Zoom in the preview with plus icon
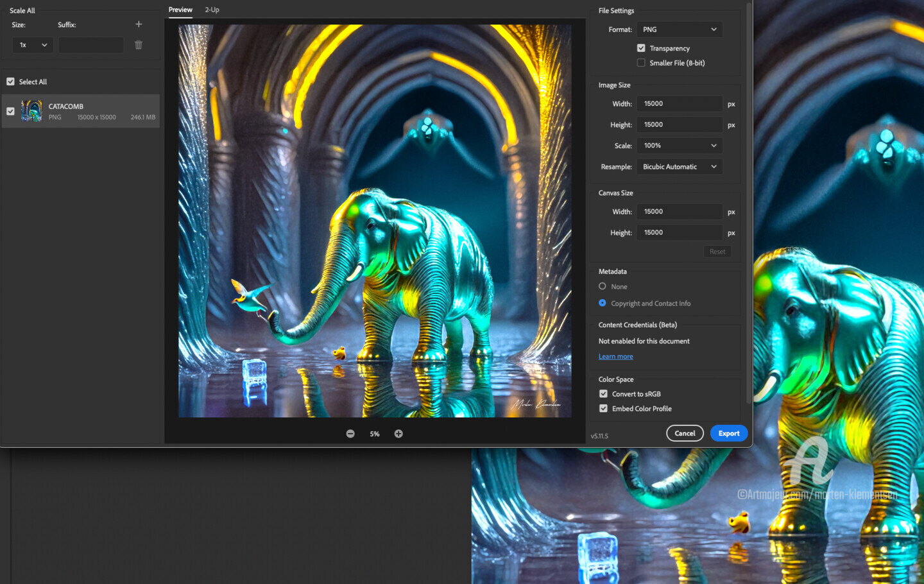 coord(398,434)
